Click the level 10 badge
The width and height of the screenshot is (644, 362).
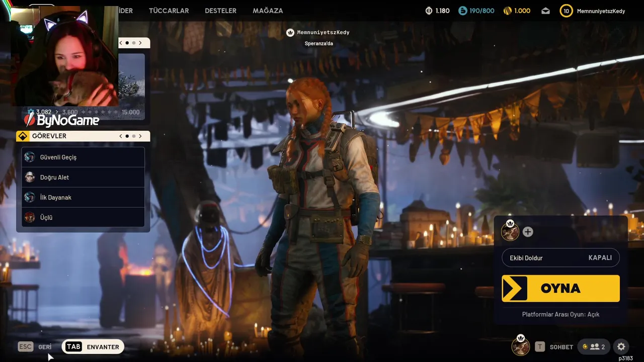tap(567, 11)
